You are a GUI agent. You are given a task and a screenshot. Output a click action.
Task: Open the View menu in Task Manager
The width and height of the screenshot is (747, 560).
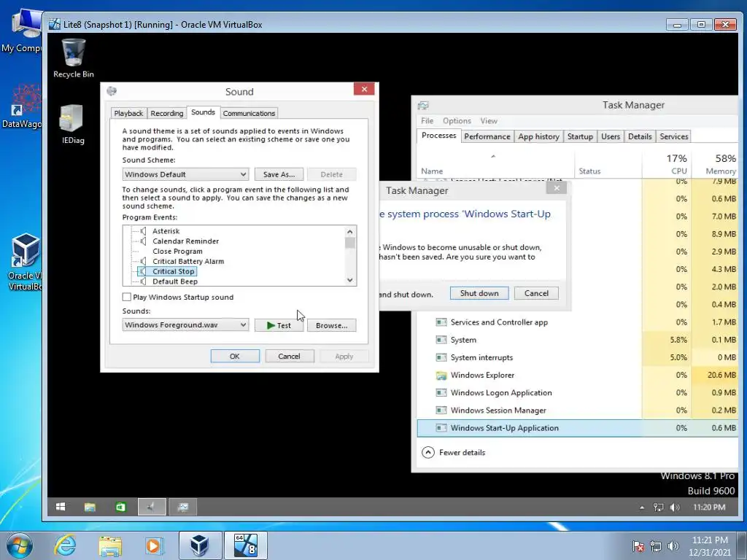point(489,121)
